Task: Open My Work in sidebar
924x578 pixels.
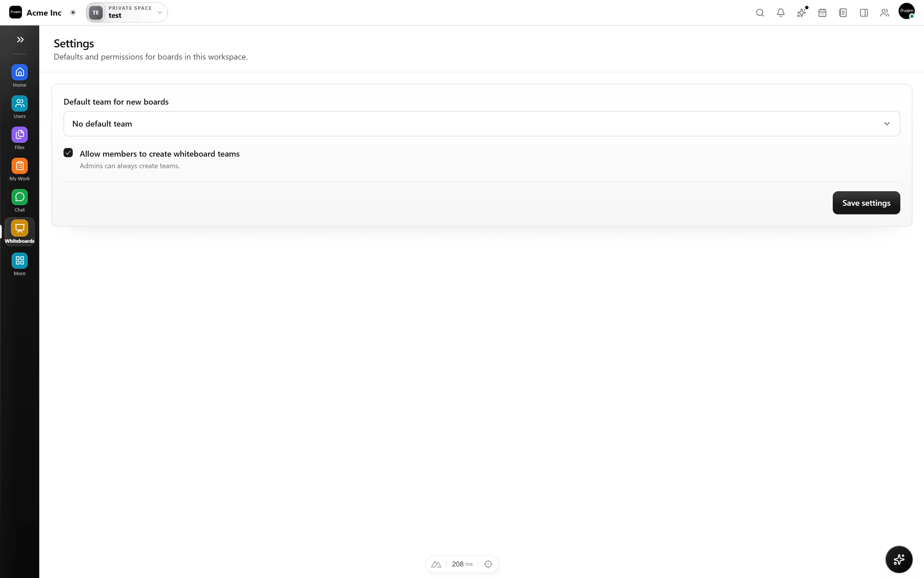Action: (19, 170)
